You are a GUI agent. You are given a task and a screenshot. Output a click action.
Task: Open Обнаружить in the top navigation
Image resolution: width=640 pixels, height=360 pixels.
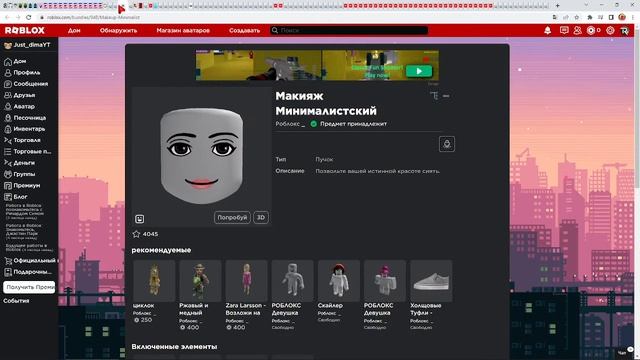[118, 31]
